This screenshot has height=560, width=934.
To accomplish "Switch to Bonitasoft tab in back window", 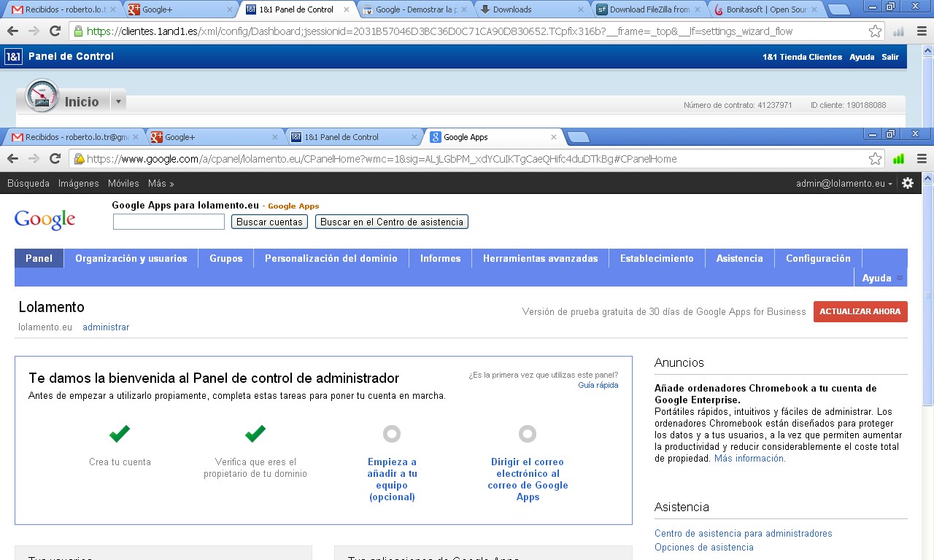I will tap(766, 9).
